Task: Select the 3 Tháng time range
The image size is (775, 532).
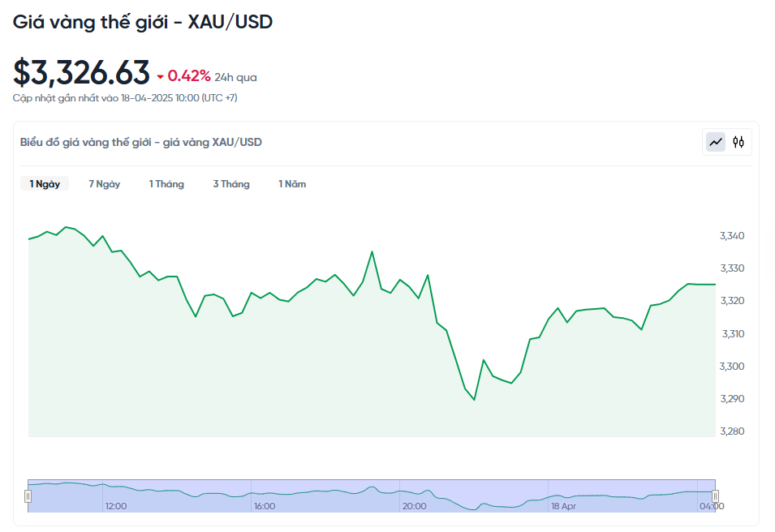Action: (x=231, y=184)
